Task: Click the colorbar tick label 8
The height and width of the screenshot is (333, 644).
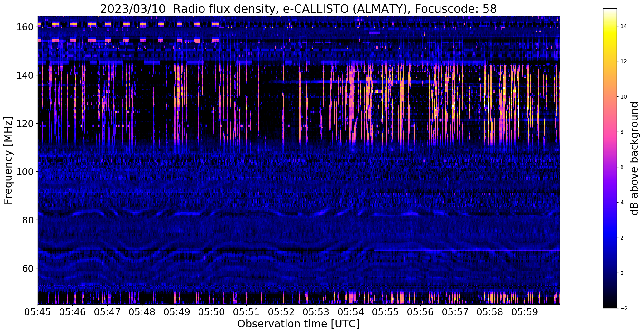Action: [622, 132]
